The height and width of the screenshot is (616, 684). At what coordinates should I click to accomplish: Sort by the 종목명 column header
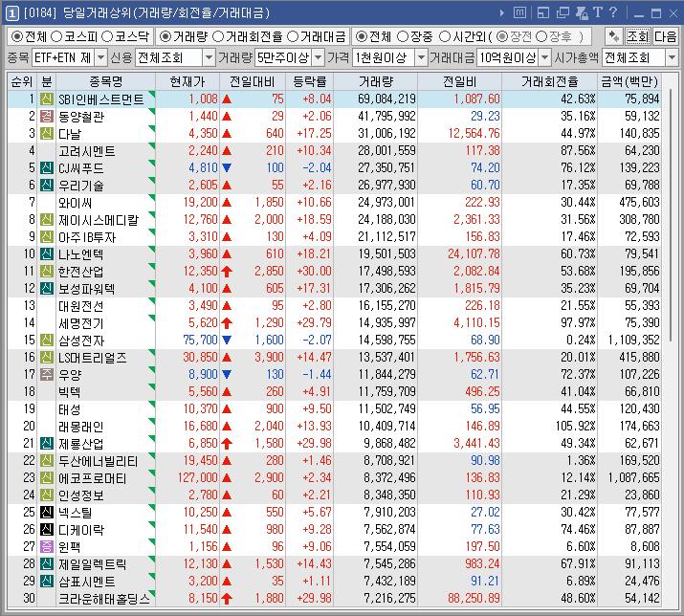pyautogui.click(x=105, y=81)
